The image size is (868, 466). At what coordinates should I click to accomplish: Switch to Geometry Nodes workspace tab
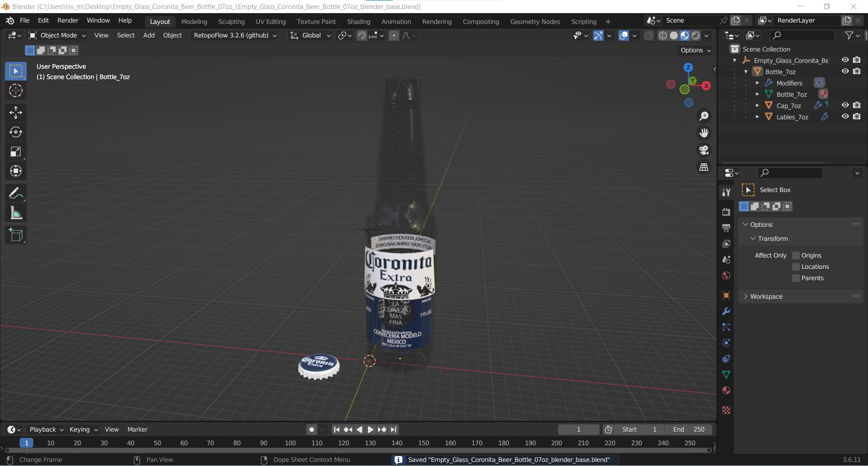(x=535, y=22)
